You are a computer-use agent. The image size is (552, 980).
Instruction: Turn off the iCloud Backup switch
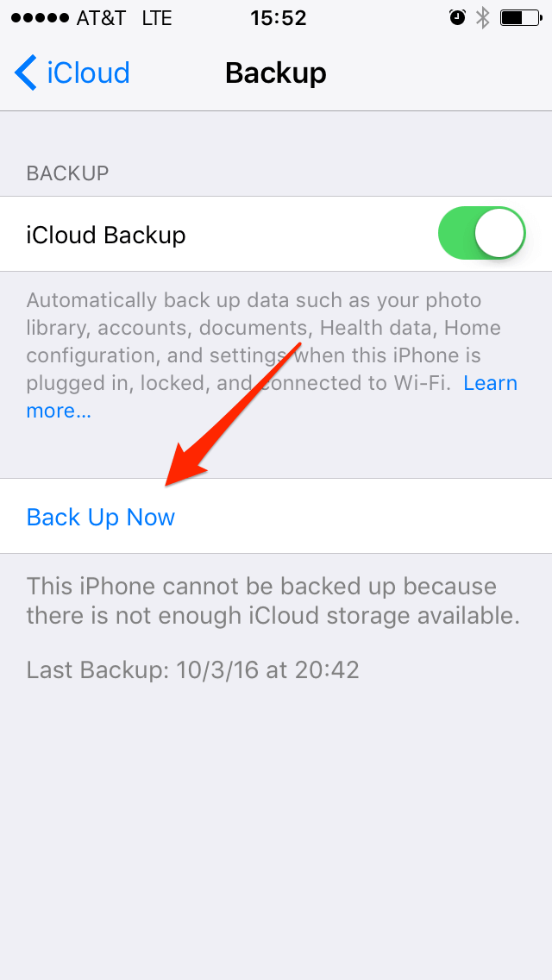coord(481,234)
